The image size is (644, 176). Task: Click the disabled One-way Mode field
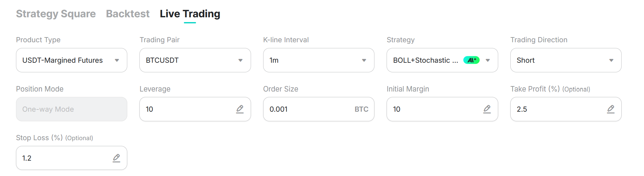tap(72, 109)
